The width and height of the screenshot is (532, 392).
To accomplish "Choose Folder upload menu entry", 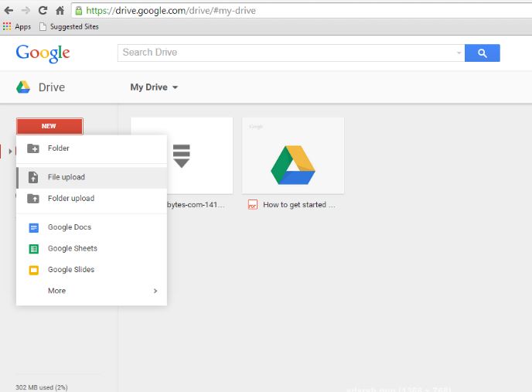I will coord(71,198).
